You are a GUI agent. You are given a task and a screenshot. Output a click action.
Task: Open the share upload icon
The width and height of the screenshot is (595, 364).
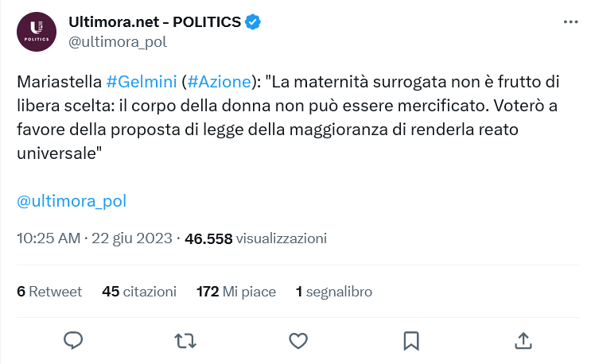[523, 340]
